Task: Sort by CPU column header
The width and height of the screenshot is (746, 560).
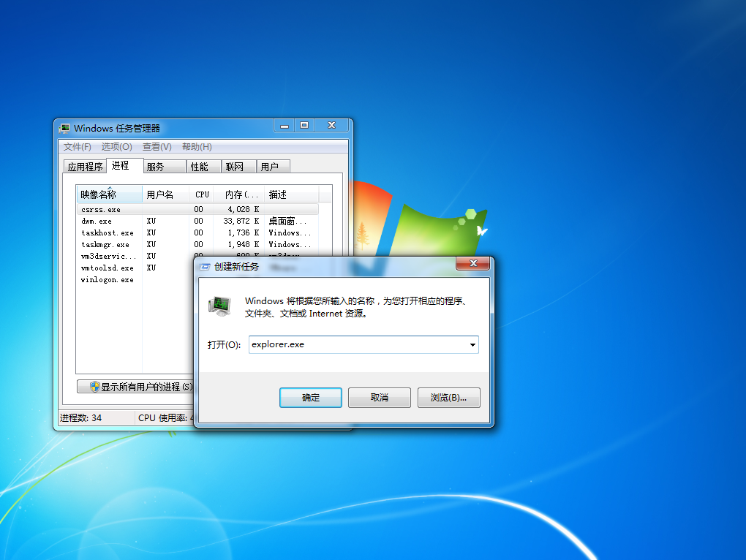Action: click(202, 194)
